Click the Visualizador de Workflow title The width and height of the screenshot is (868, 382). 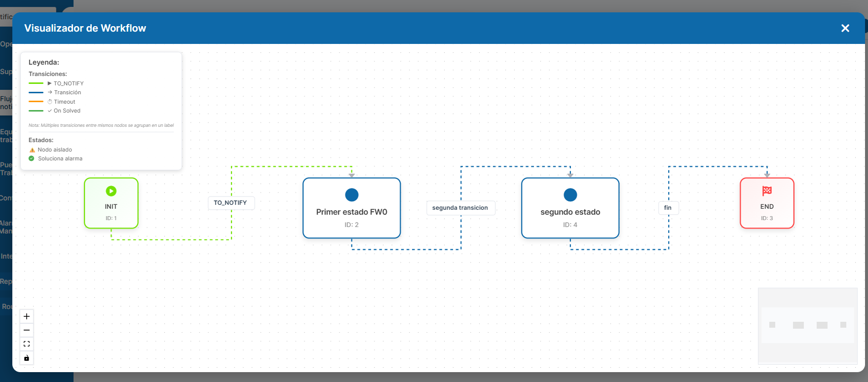(x=85, y=28)
